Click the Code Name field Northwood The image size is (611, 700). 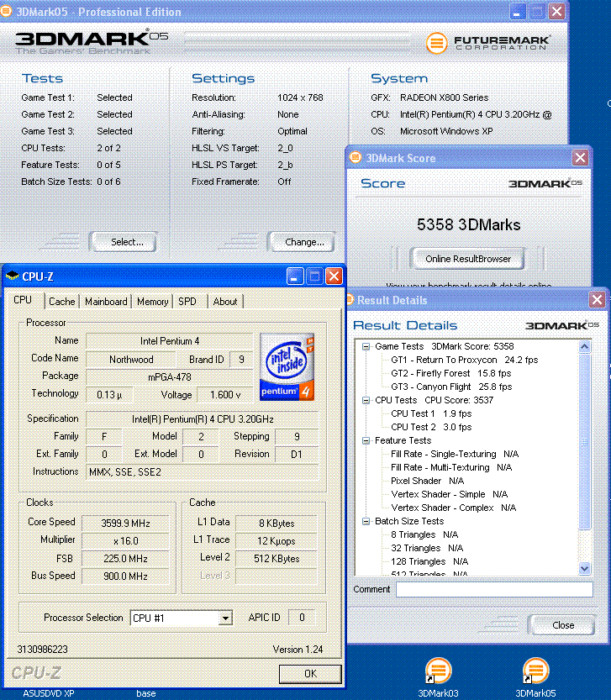click(x=131, y=360)
